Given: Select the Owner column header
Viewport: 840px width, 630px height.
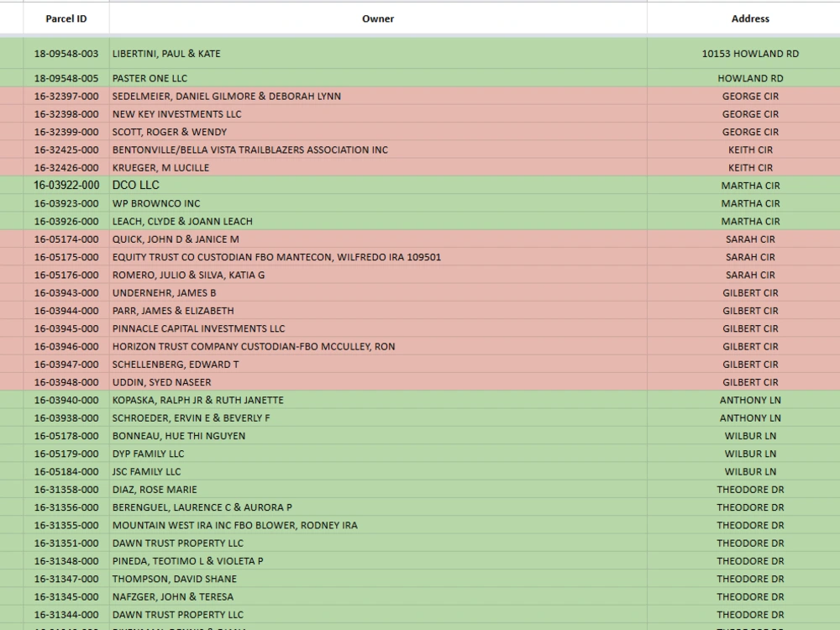Looking at the screenshot, I should point(378,18).
